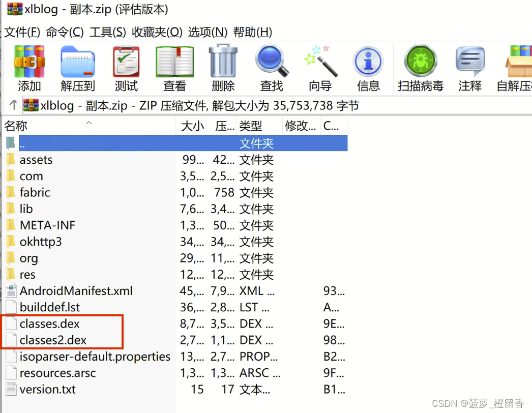Select the version.txt file name
This screenshot has height=413, width=532.
47,389
